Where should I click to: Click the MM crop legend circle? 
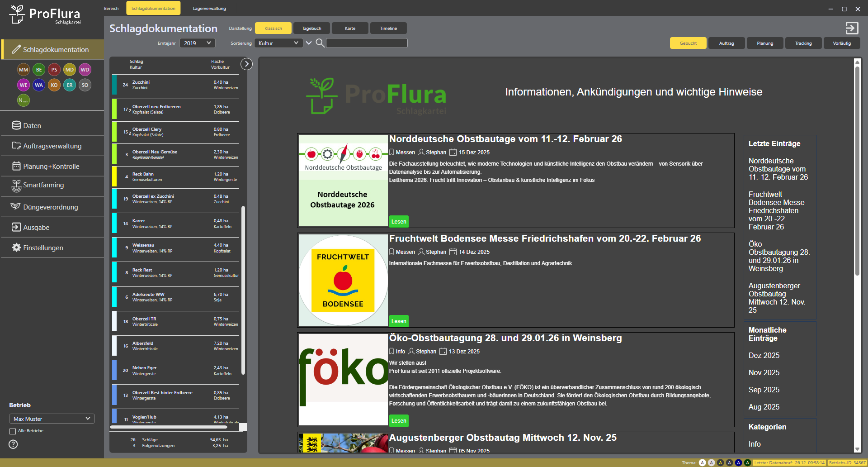23,69
